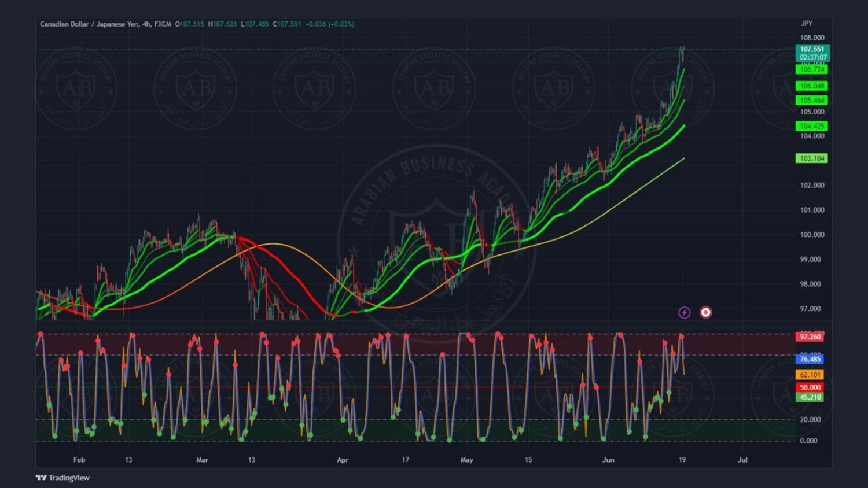Screen dimensions: 868x488
Task: Click the orange 62.101 oscillator label
Action: click(x=810, y=375)
